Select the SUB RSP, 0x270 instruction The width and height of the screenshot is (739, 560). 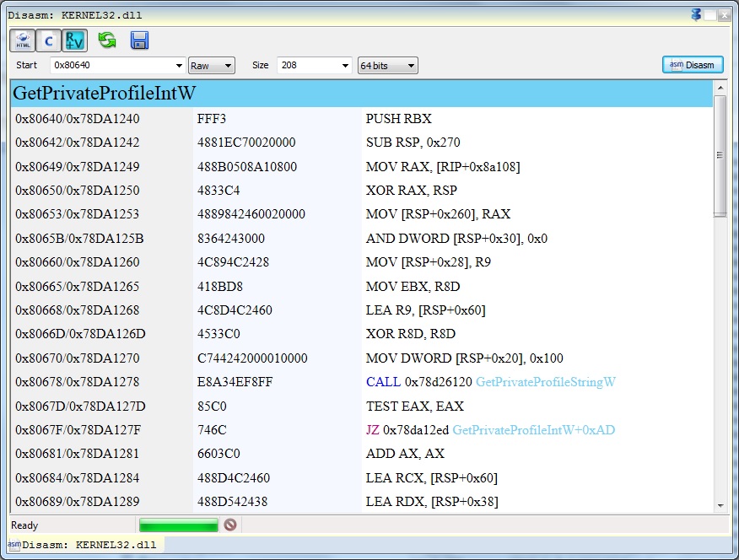pyautogui.click(x=413, y=143)
